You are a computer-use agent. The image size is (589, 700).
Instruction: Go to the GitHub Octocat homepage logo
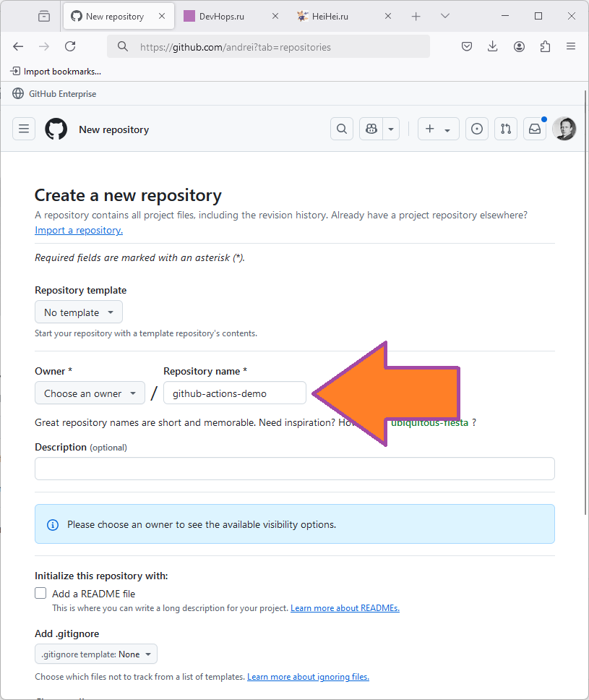click(x=56, y=129)
